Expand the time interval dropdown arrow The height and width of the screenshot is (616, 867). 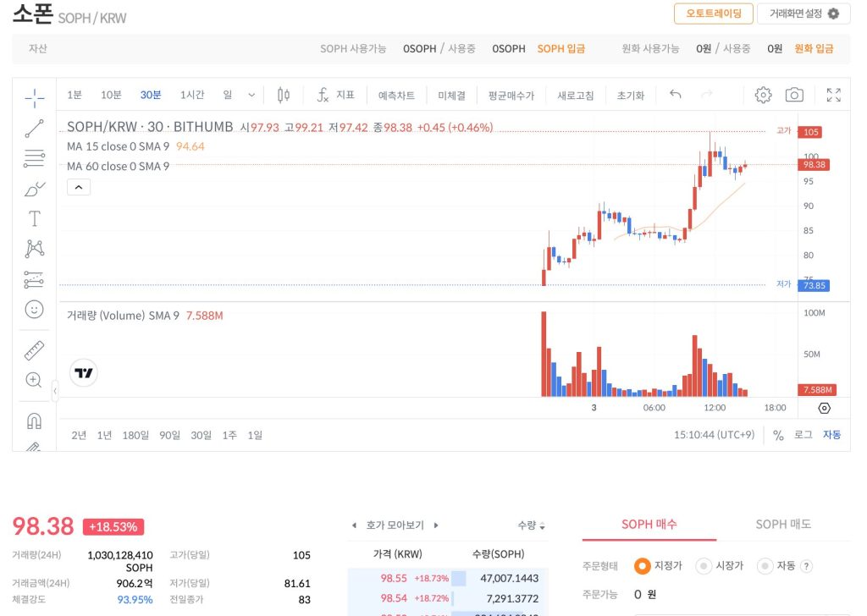coord(251,95)
